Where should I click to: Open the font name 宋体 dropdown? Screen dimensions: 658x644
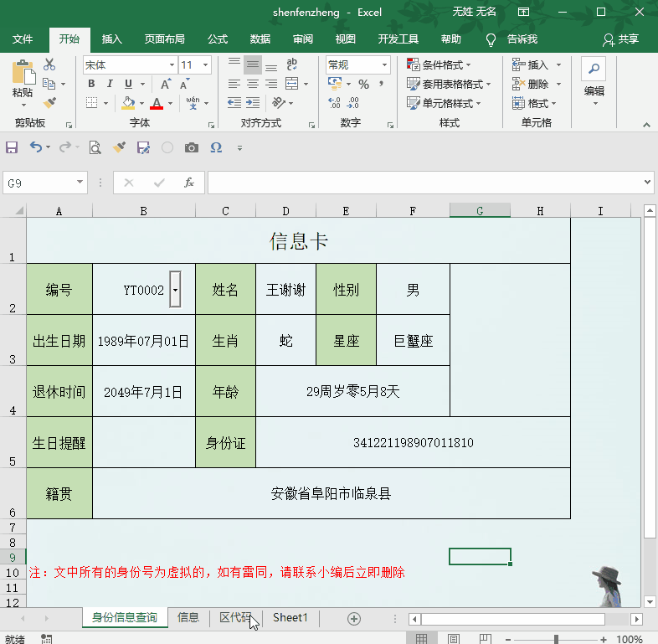[172, 65]
